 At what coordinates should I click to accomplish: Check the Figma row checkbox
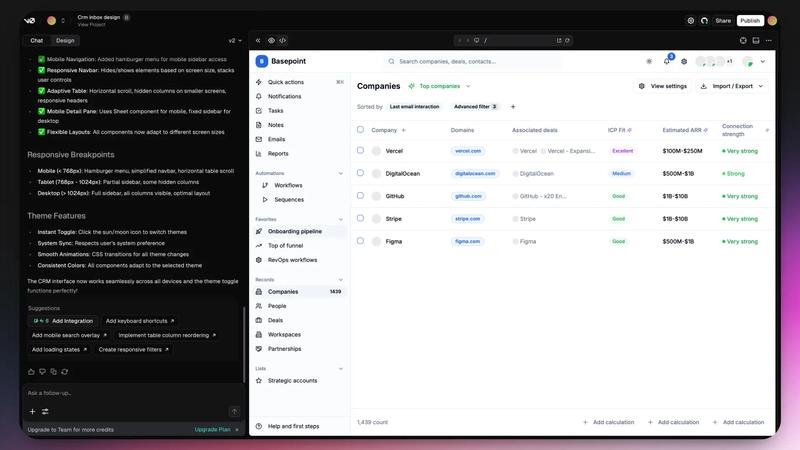tap(360, 241)
